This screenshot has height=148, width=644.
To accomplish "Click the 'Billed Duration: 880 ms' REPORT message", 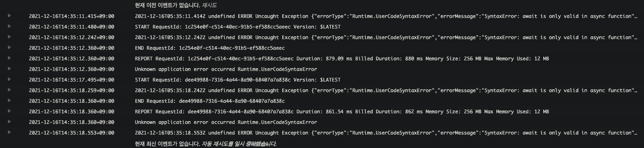I will [342, 59].
